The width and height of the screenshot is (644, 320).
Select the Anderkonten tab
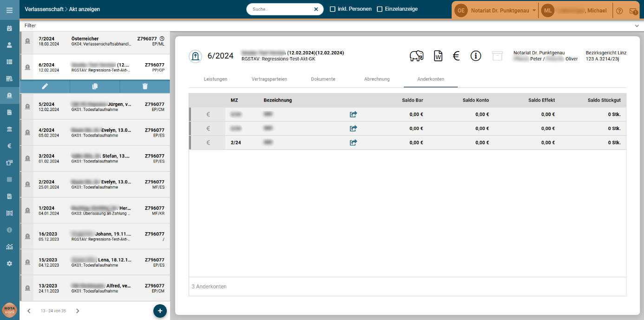coord(431,79)
